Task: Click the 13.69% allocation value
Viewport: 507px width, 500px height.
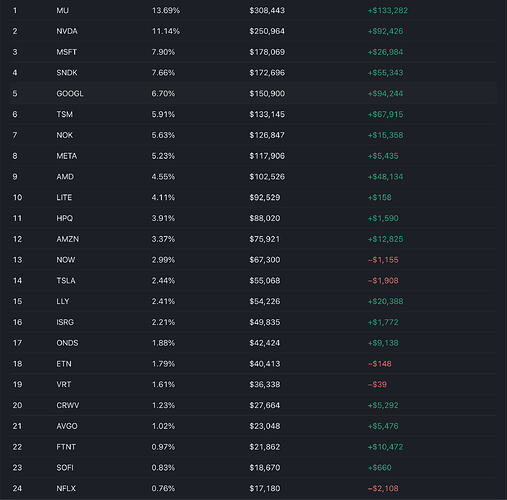Action: point(166,11)
